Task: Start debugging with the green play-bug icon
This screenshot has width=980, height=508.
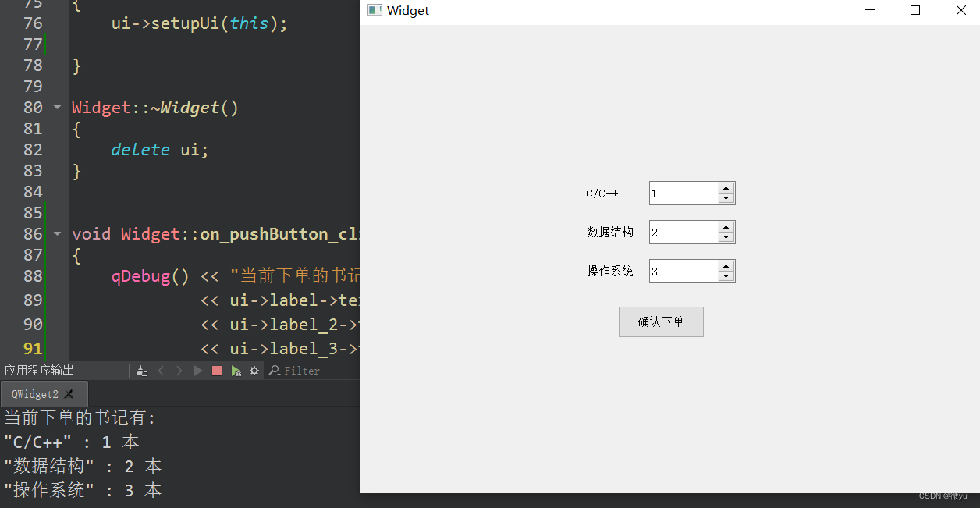Action: pos(236,371)
